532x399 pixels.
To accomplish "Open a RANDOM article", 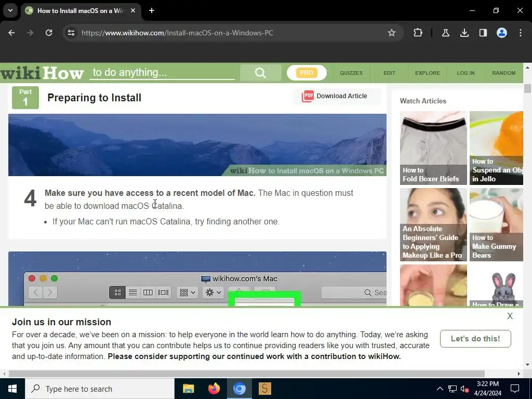I will [503, 73].
